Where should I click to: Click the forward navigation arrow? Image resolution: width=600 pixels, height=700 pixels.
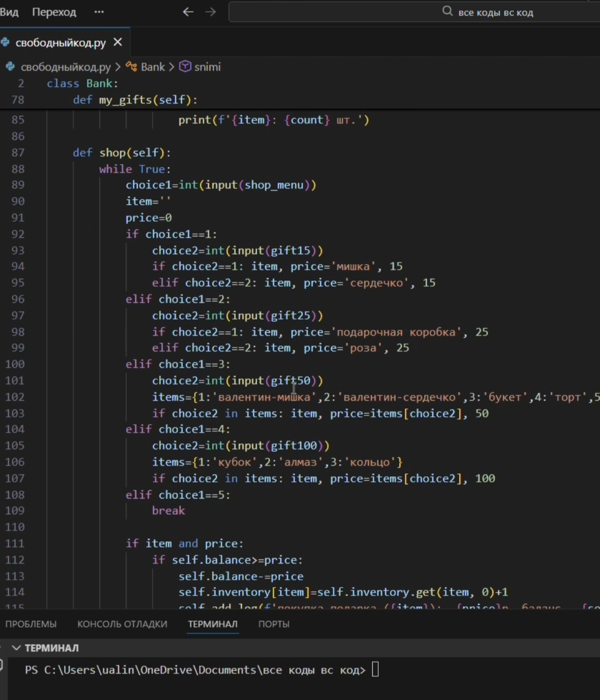click(210, 12)
